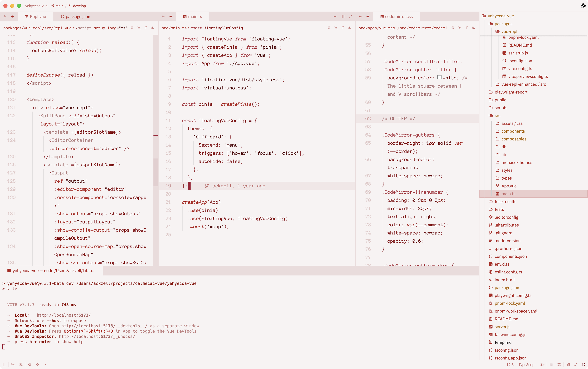588x369 pixels.
Task: Select the main.ts editor tab
Action: [193, 17]
